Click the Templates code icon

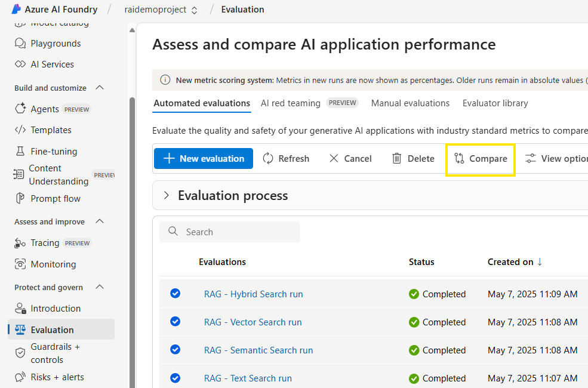pos(20,130)
